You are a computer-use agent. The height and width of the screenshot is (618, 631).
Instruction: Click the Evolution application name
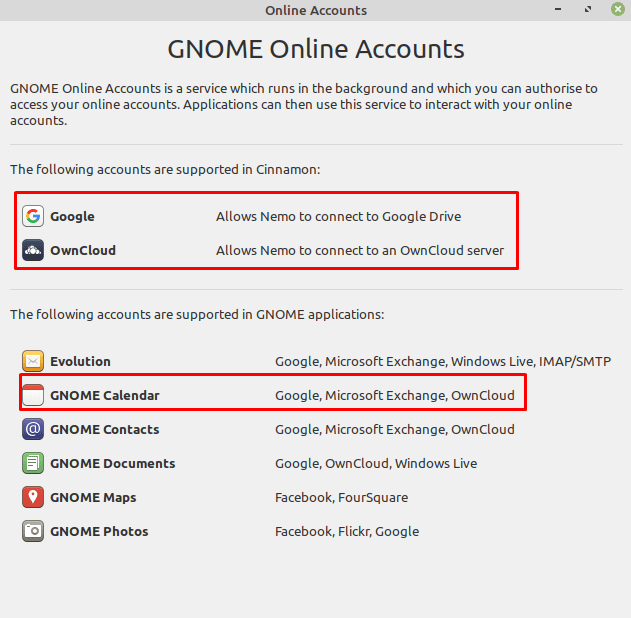click(80, 361)
